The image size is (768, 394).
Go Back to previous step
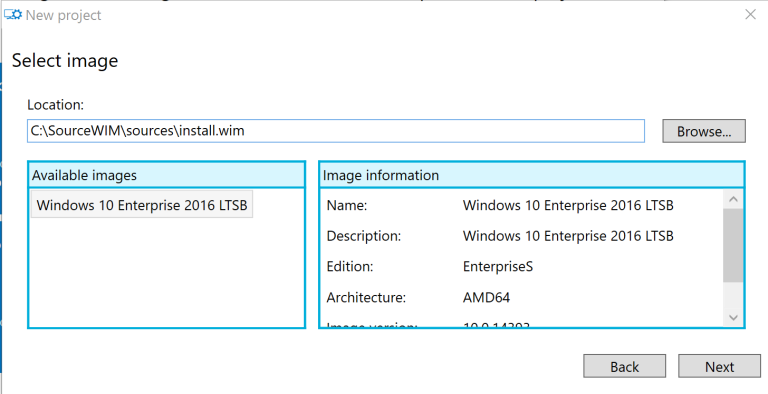tap(624, 366)
